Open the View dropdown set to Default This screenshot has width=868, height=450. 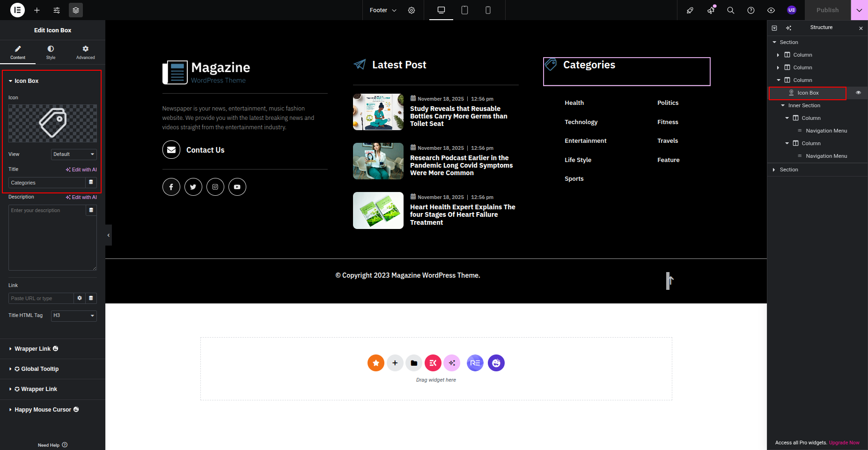(x=74, y=154)
